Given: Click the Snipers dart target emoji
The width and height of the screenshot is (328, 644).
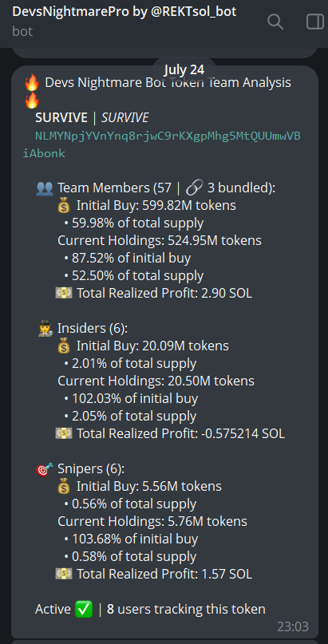Looking at the screenshot, I should pos(45,468).
